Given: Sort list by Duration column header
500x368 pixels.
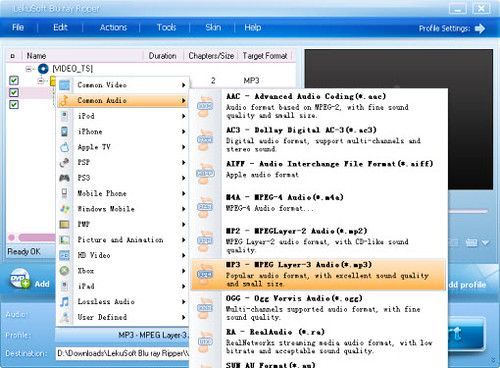Looking at the screenshot, I should click(163, 56).
